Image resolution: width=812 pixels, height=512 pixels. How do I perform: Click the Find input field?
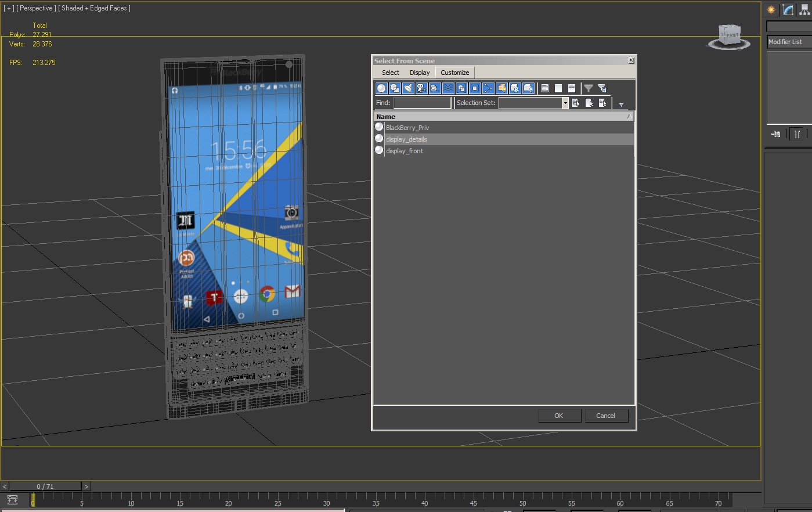(x=422, y=103)
